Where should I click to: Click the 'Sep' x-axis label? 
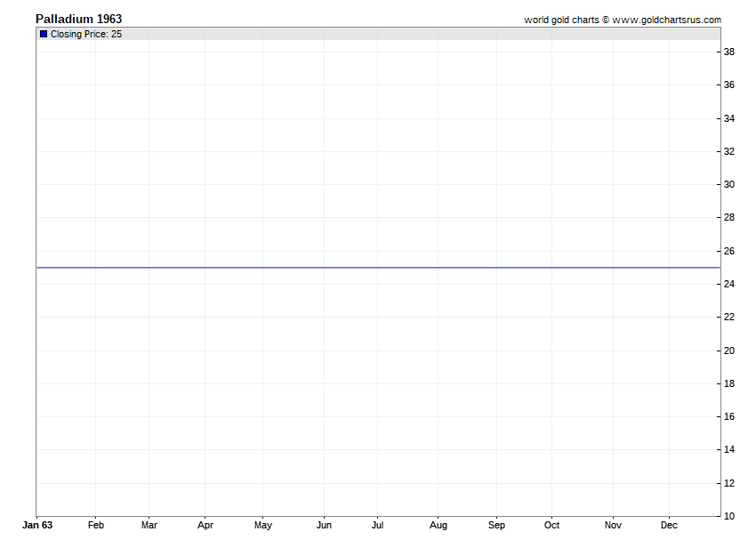[496, 526]
